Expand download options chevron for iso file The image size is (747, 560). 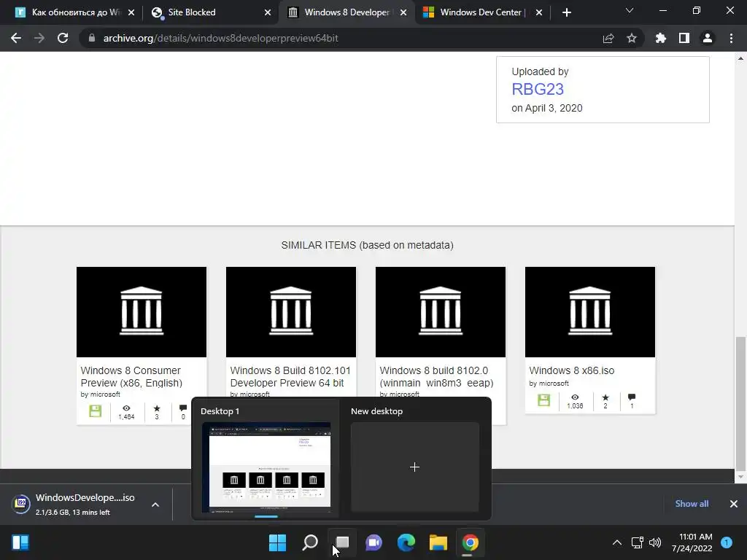tap(155, 505)
